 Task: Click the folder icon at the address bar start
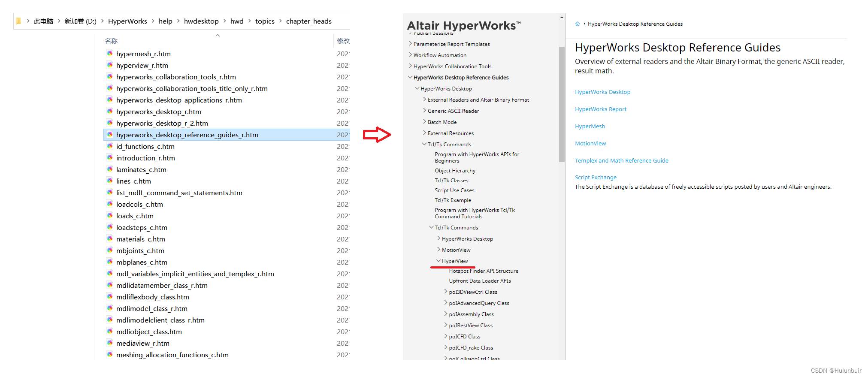point(18,21)
